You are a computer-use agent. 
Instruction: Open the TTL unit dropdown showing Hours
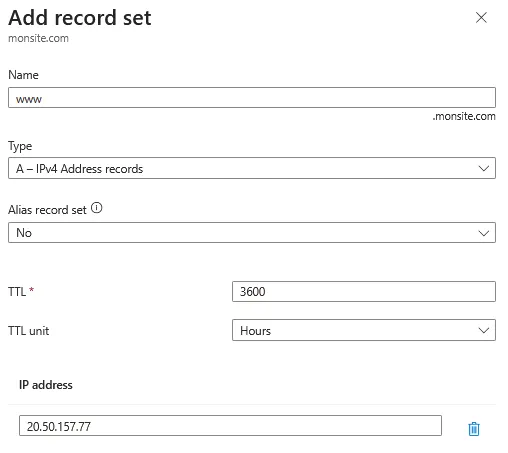pos(364,330)
